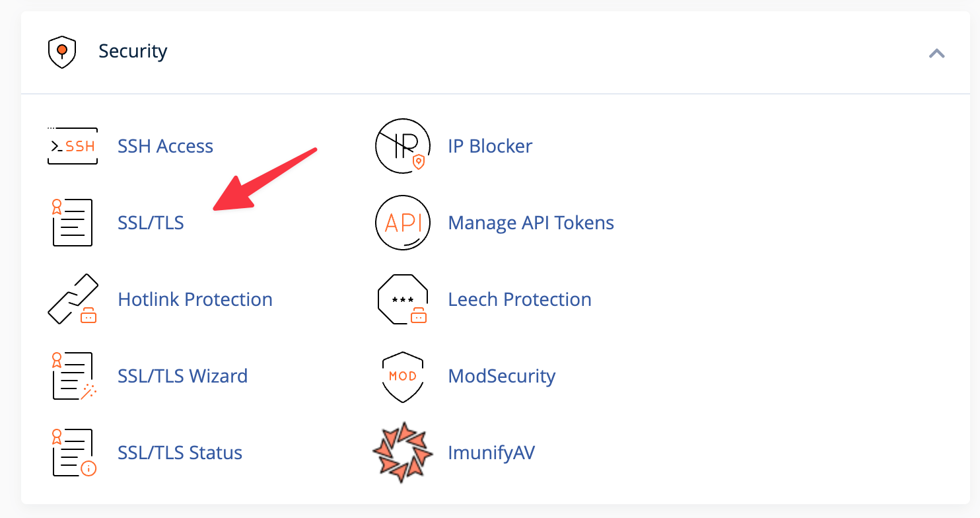Select the Security section header

(x=133, y=51)
